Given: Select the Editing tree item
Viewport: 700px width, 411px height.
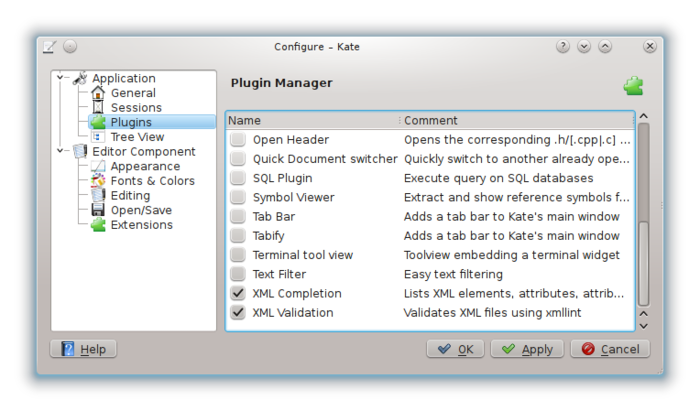Looking at the screenshot, I should (x=130, y=196).
